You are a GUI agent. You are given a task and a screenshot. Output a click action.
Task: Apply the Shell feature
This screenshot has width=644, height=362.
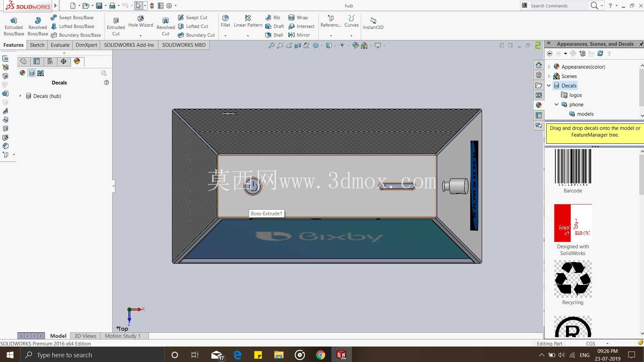pyautogui.click(x=274, y=35)
